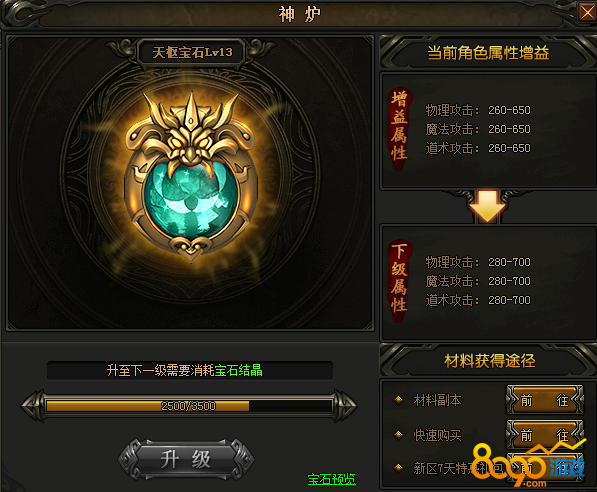Go to 材料副本 via 前往 button
The width and height of the screenshot is (597, 492).
pyautogui.click(x=544, y=400)
